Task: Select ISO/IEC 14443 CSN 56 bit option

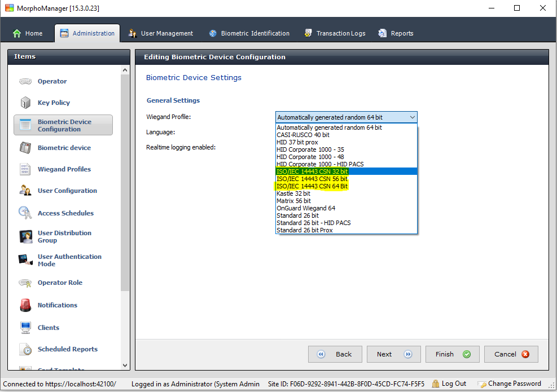Action: point(312,178)
